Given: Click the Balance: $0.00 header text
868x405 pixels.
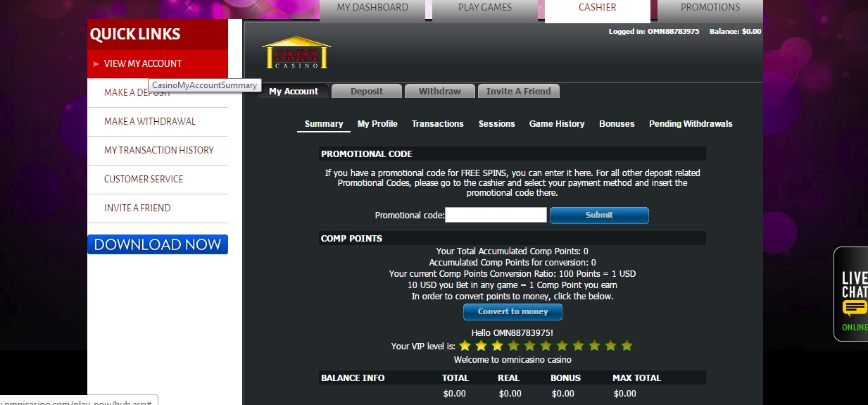Looking at the screenshot, I should click(x=735, y=32).
